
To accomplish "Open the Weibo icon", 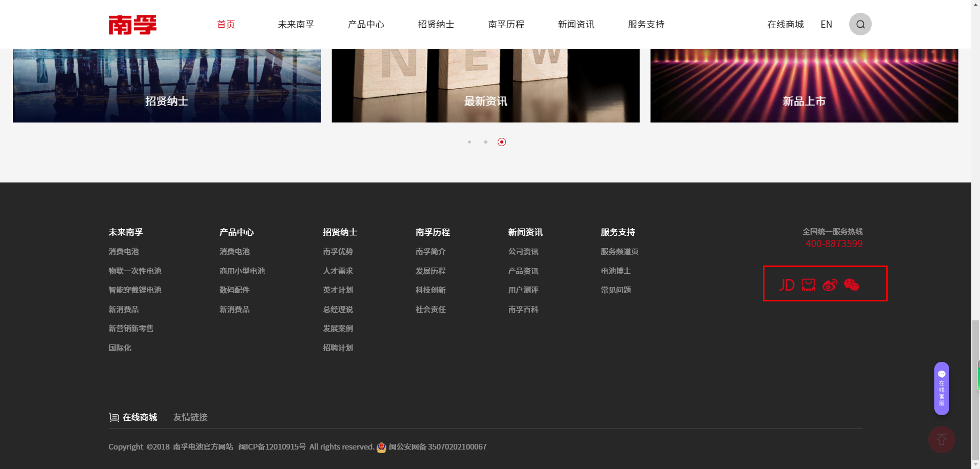I will coord(830,285).
